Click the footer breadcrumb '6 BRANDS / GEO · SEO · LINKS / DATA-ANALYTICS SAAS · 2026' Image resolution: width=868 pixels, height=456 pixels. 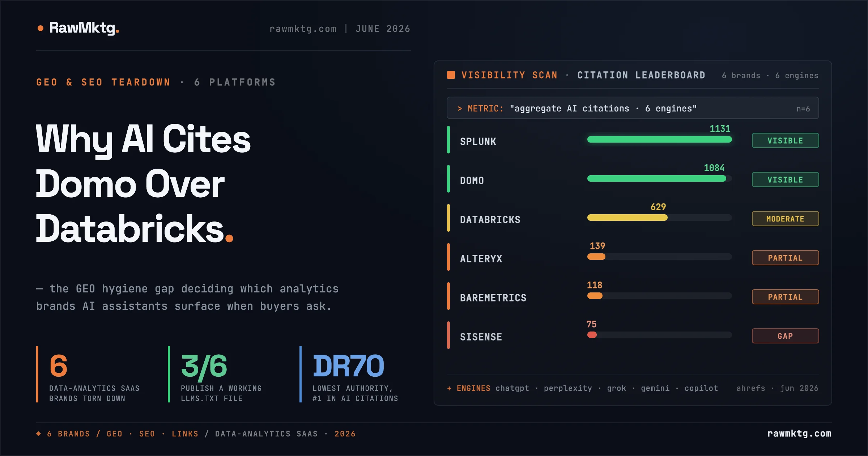[x=201, y=434]
